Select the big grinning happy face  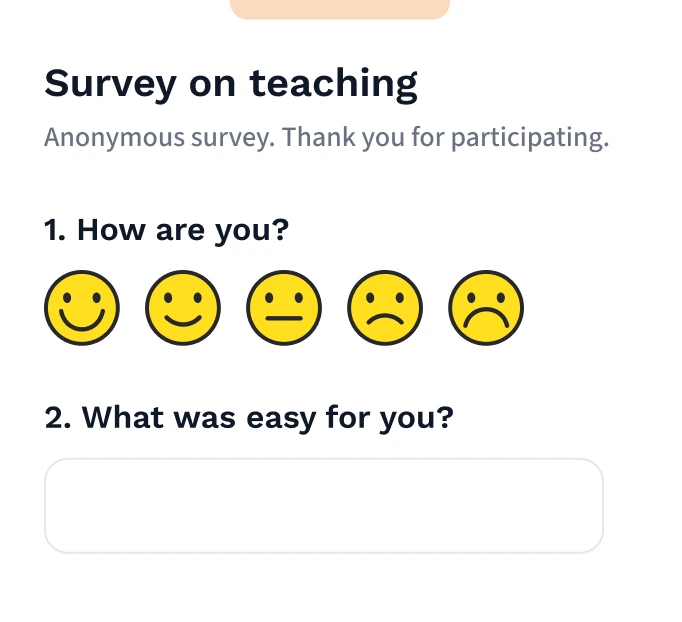point(82,308)
